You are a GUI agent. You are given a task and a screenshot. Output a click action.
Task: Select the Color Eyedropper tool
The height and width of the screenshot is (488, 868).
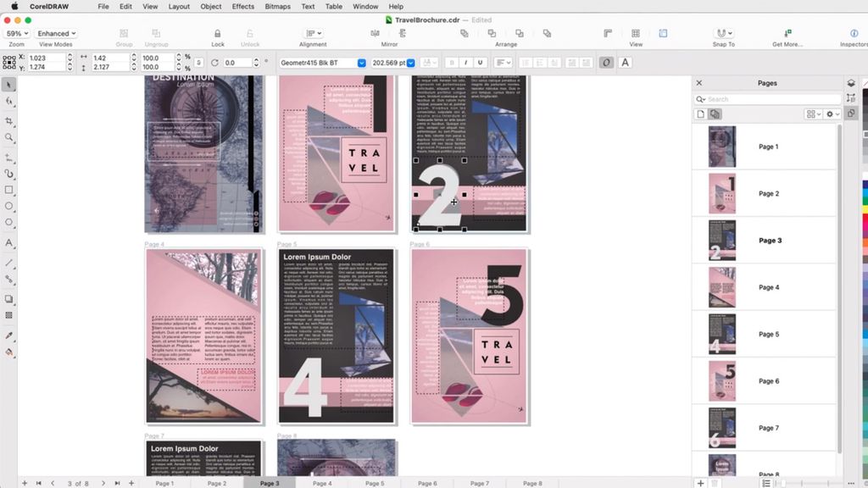coord(10,333)
